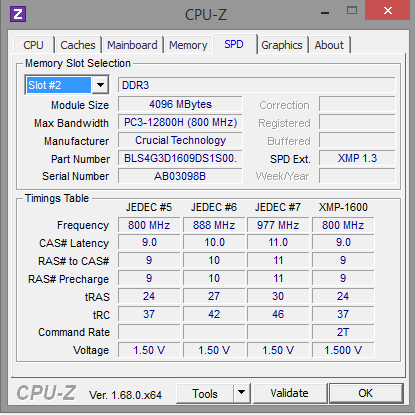The image size is (415, 415).
Task: Minimize the CPU-Z window
Action: pyautogui.click(x=325, y=13)
